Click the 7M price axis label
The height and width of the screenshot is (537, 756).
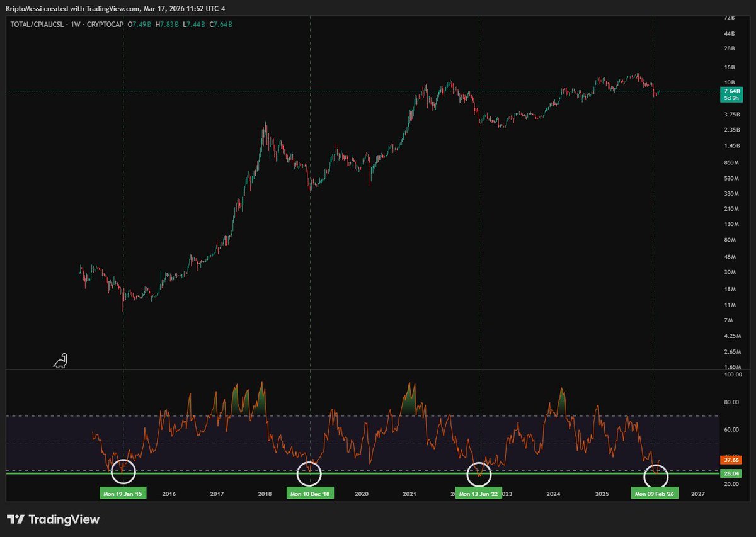[728, 320]
